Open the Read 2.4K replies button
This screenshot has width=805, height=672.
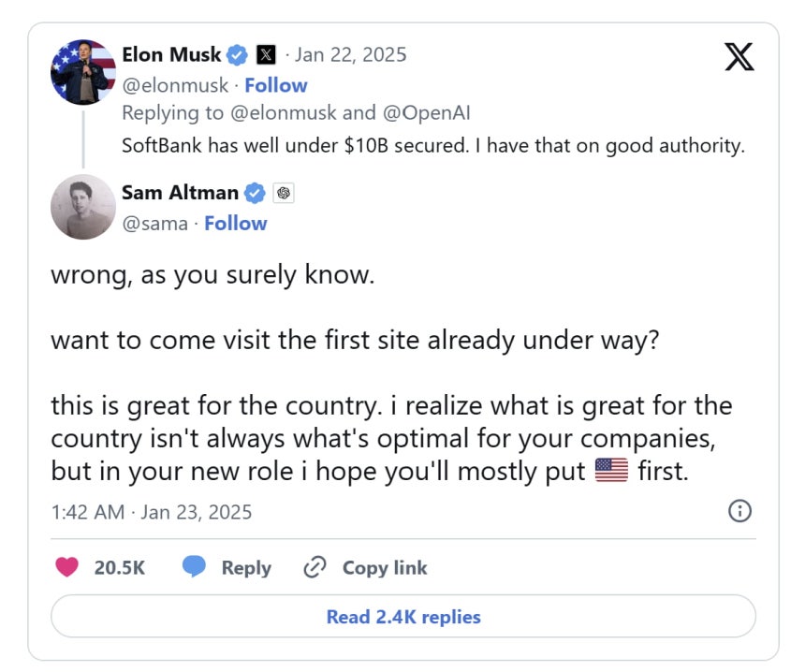[403, 616]
